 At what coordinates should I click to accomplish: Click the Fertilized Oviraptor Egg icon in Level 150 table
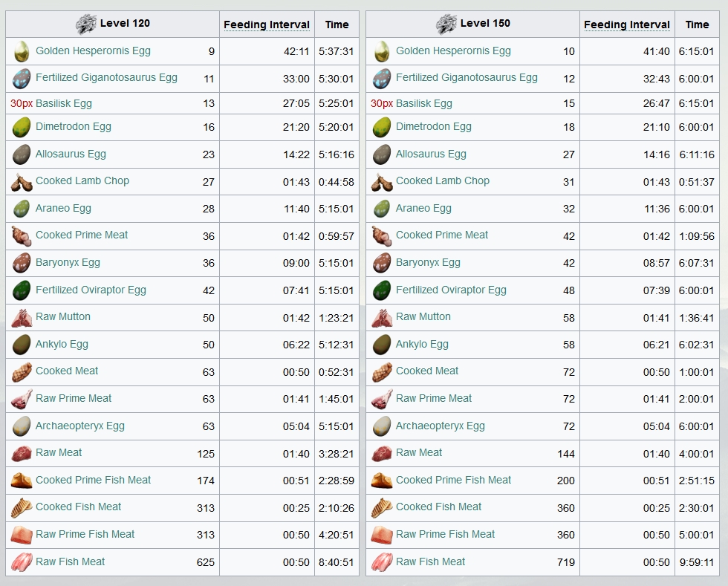(x=382, y=290)
